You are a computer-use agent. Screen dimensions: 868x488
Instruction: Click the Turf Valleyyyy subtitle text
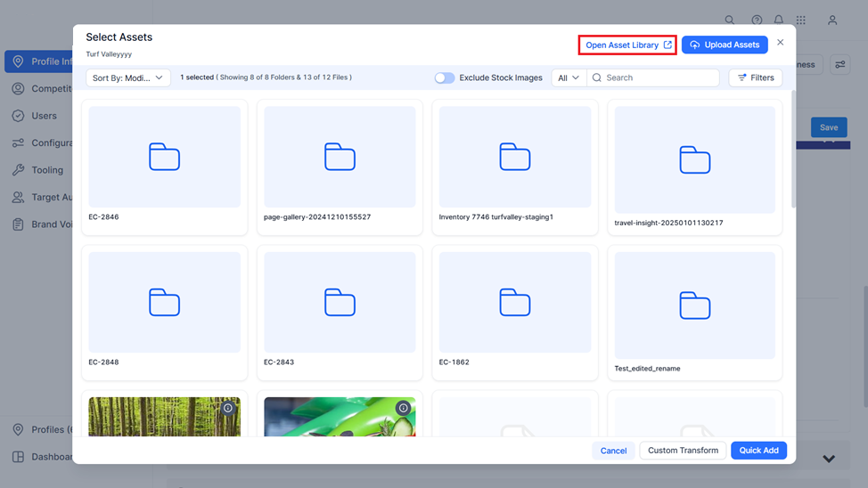pyautogui.click(x=109, y=54)
